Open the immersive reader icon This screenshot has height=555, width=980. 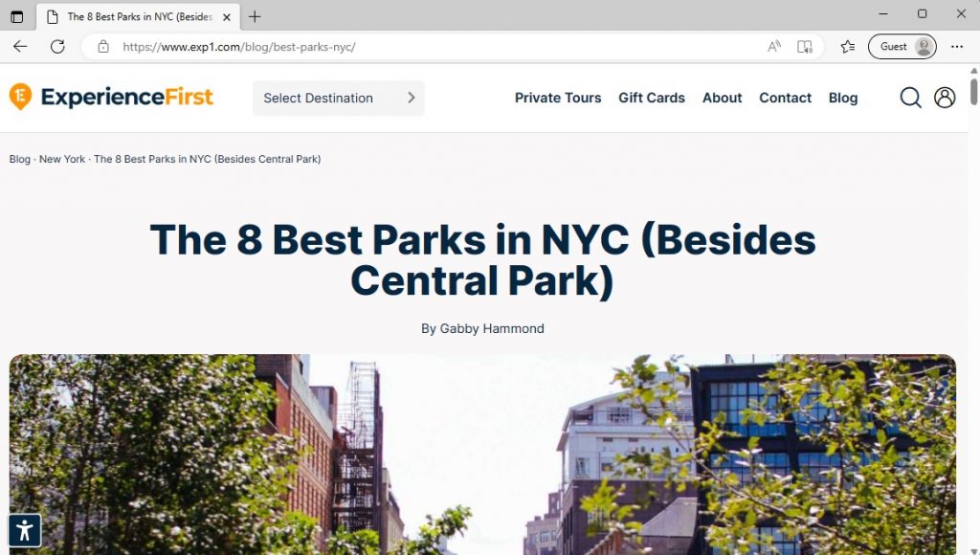(x=805, y=46)
